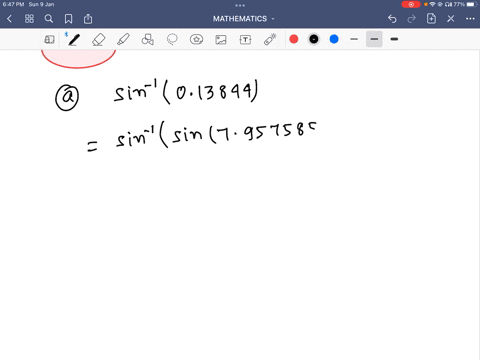Open the MATHEMATICS title dropdown
The height and width of the screenshot is (360, 480).
point(244,19)
